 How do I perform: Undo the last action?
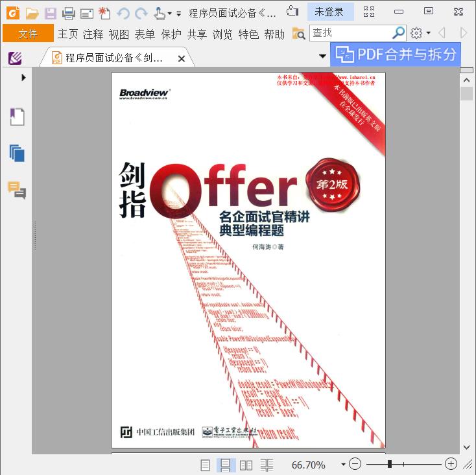pyautogui.click(x=123, y=14)
